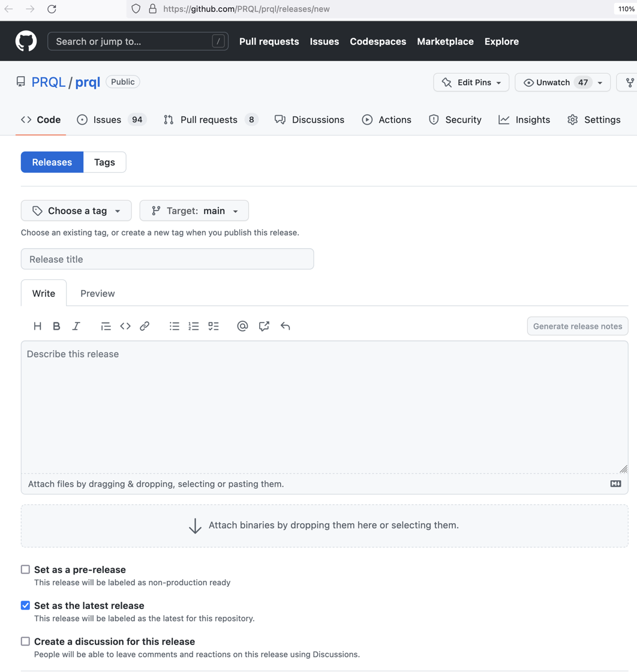Open Explore in the top navigation
This screenshot has width=637, height=672.
click(501, 41)
